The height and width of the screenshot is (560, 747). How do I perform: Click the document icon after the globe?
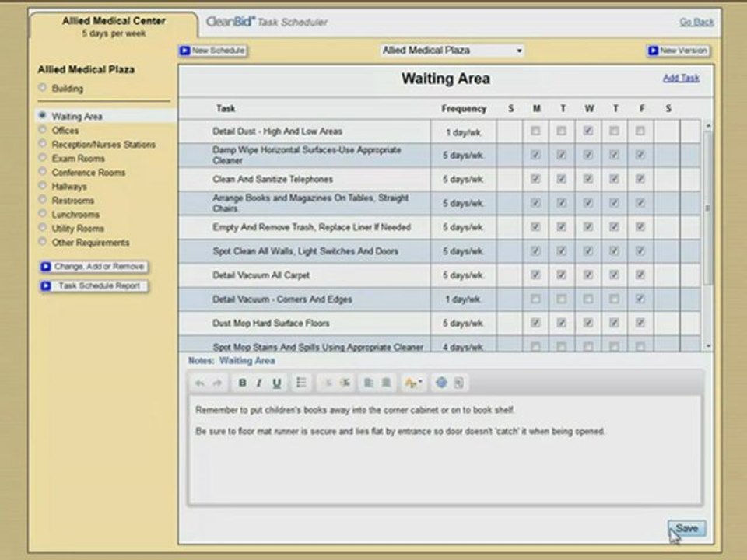click(x=459, y=383)
